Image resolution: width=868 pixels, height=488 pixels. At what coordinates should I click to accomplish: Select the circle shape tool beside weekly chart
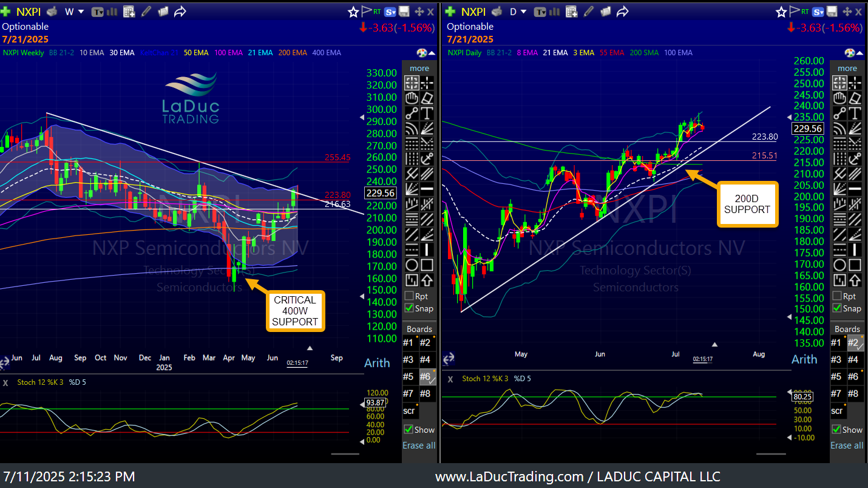point(412,265)
